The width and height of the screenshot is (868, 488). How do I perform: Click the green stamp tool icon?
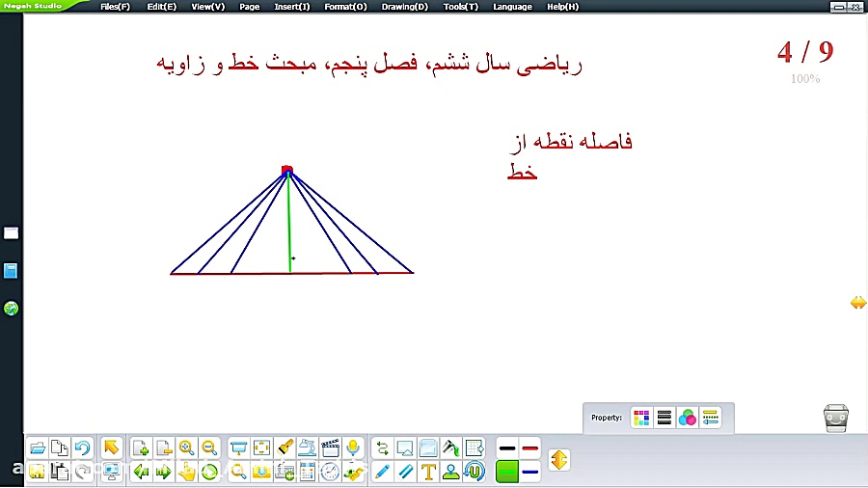pyautogui.click(x=451, y=472)
